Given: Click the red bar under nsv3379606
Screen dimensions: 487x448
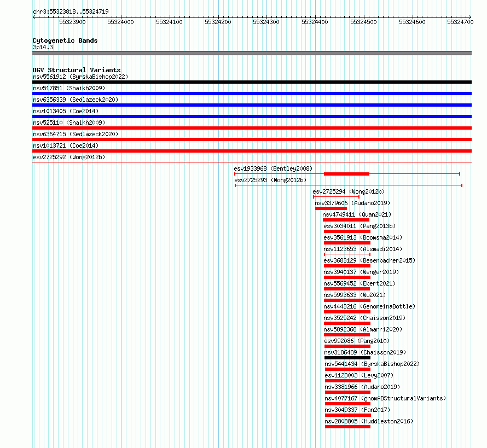Looking at the screenshot, I should (331, 208).
